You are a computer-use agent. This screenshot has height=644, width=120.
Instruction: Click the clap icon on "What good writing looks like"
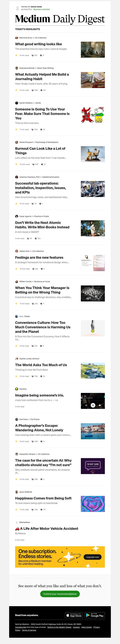click(33, 55)
